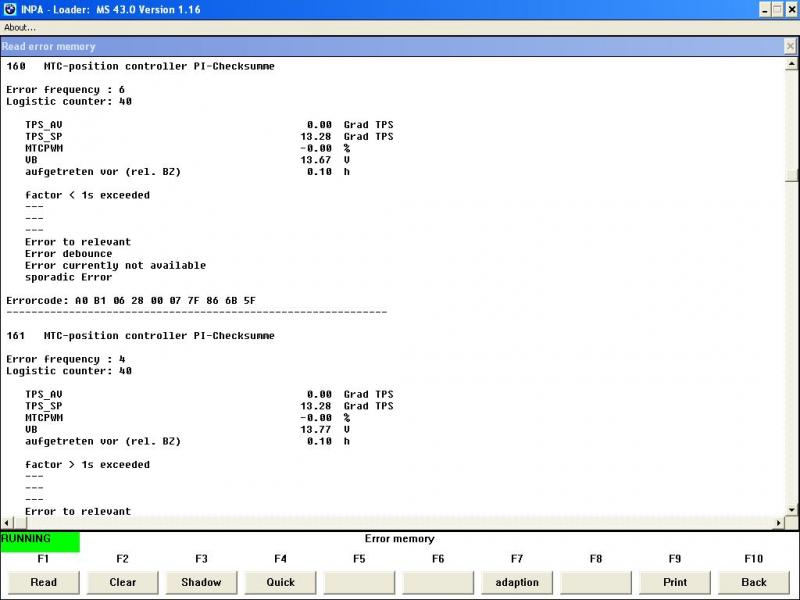Viewport: 800px width, 600px height.
Task: Click the horizontal scrollbar right arrow
Action: [x=777, y=523]
